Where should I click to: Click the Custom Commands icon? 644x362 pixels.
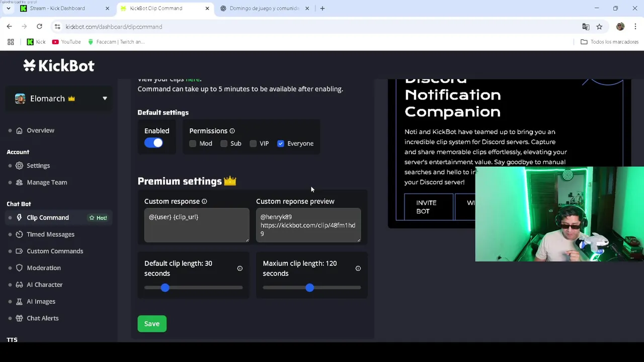[x=19, y=251]
